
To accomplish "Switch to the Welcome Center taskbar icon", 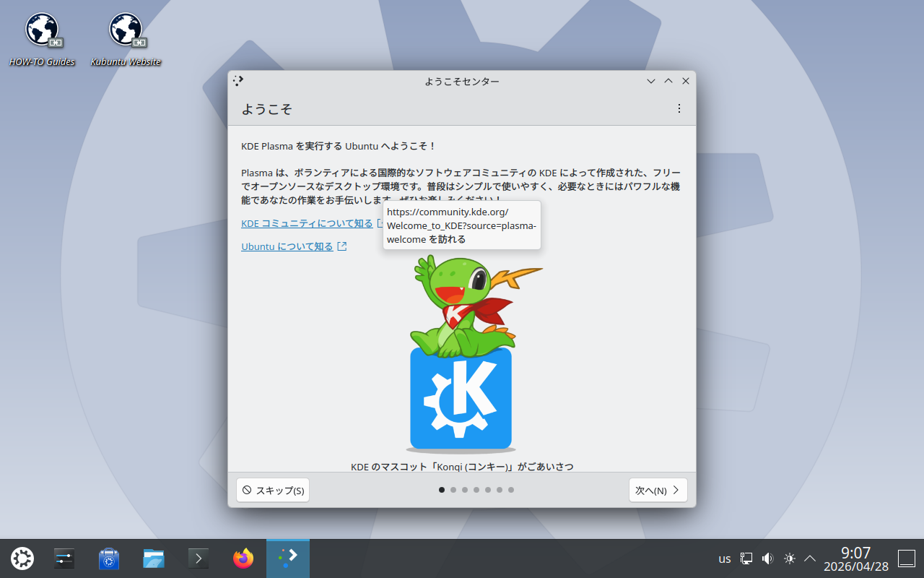I will point(288,558).
